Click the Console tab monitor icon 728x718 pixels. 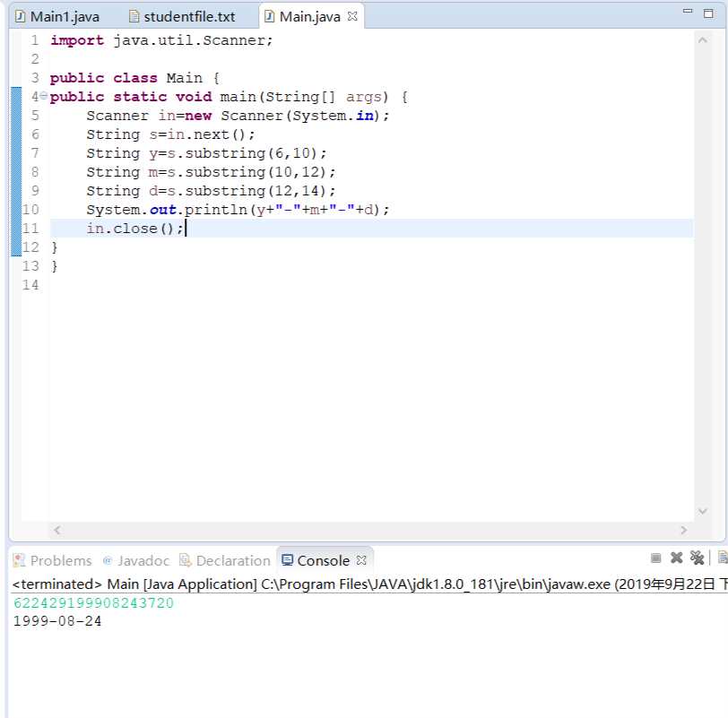click(288, 560)
